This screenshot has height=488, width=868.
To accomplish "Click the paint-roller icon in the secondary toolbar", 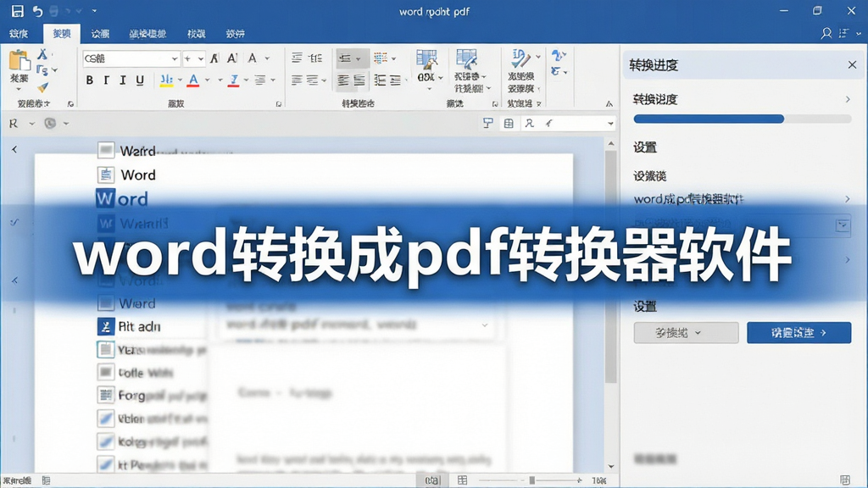I will click(487, 124).
